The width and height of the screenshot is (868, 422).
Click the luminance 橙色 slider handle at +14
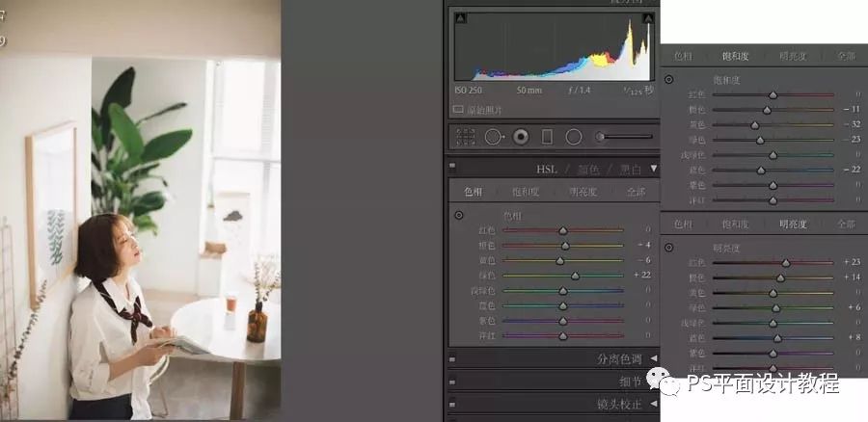click(780, 277)
